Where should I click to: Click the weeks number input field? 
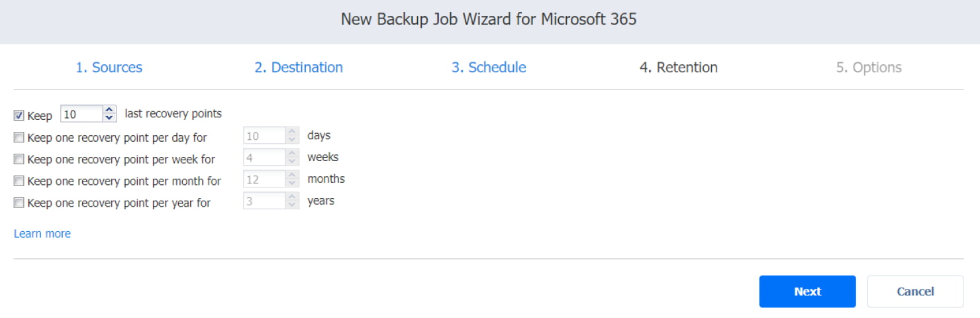pos(264,158)
